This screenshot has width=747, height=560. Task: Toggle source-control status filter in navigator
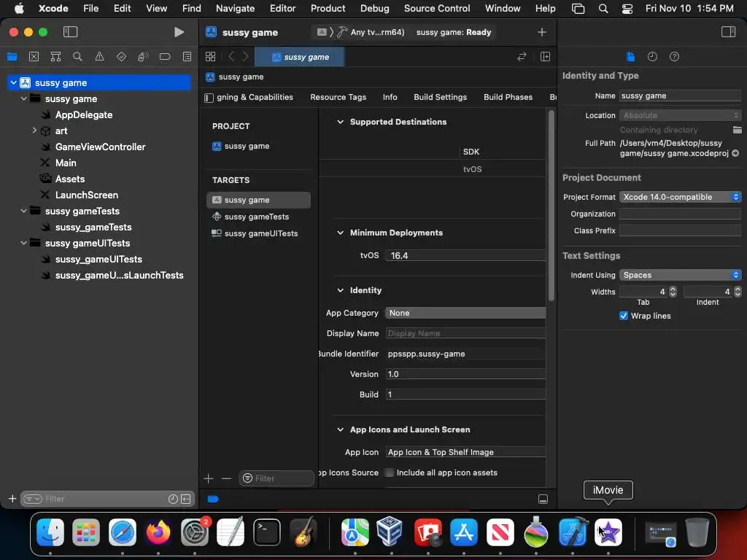(x=186, y=499)
